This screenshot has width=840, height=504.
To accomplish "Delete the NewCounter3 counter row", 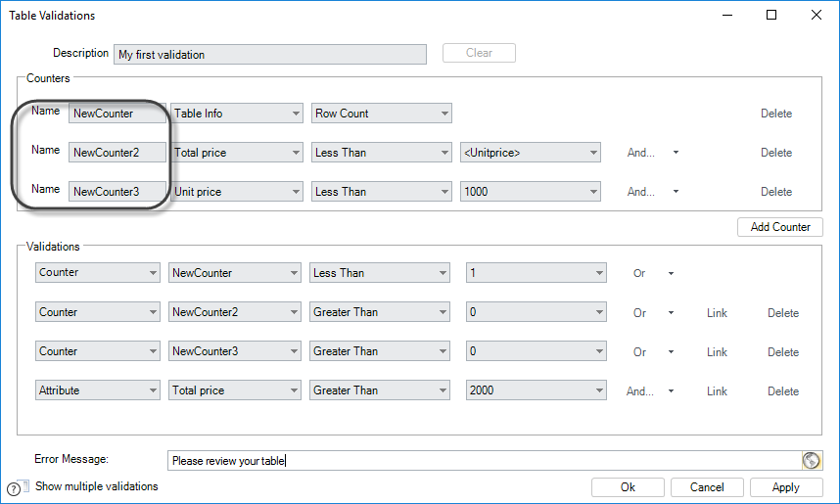I will coord(776,192).
